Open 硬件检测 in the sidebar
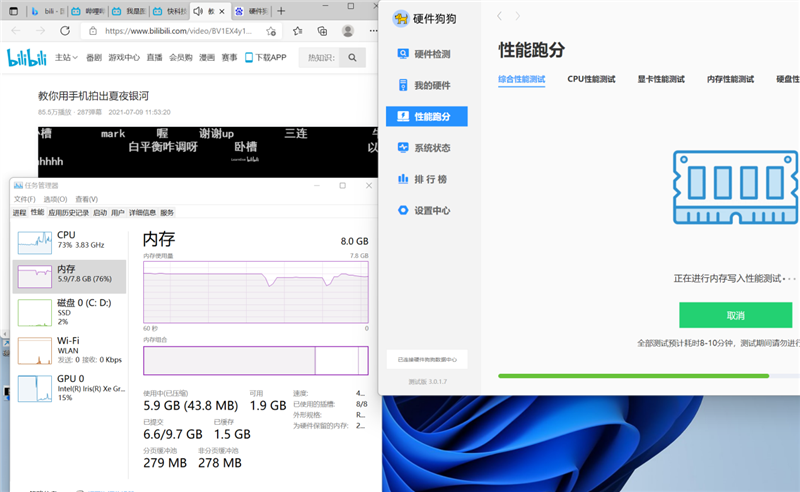 [x=431, y=54]
